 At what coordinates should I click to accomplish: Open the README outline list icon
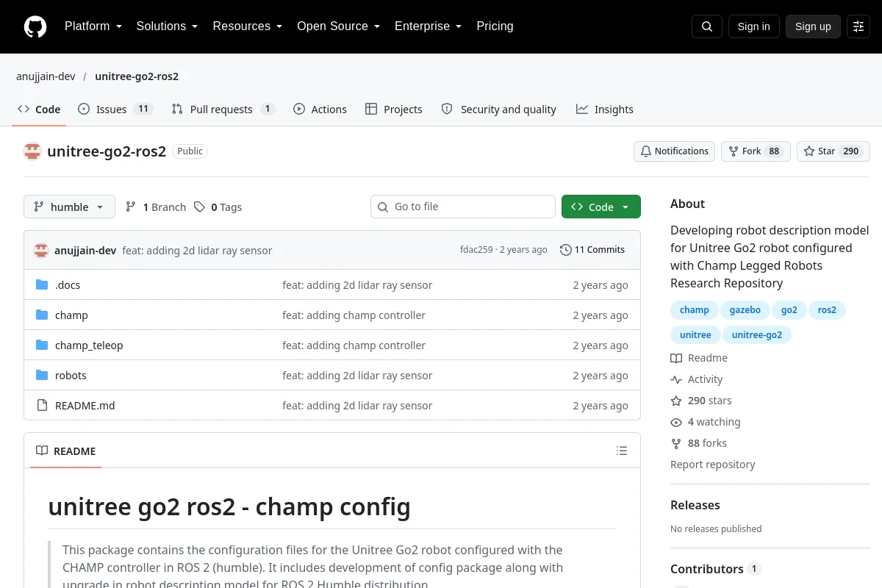[x=622, y=451]
